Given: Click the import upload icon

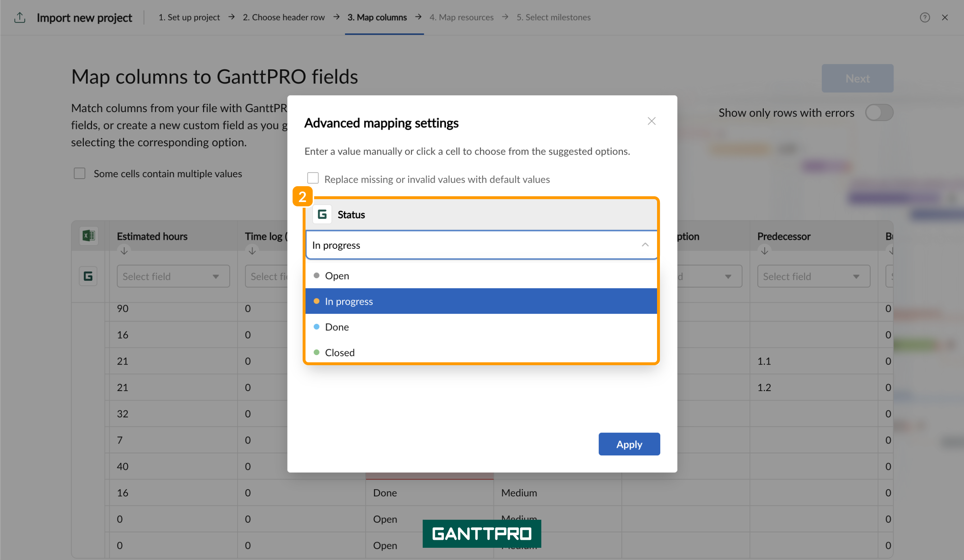Looking at the screenshot, I should (19, 17).
